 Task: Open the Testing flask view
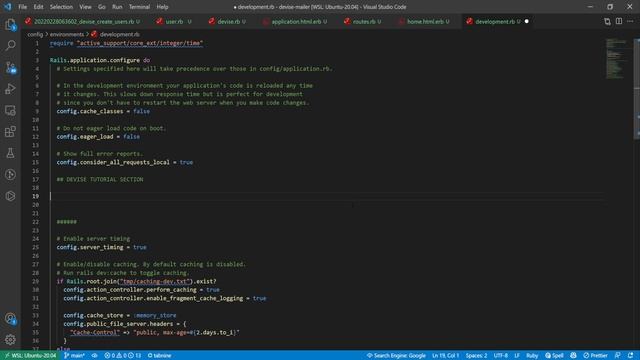click(10, 153)
